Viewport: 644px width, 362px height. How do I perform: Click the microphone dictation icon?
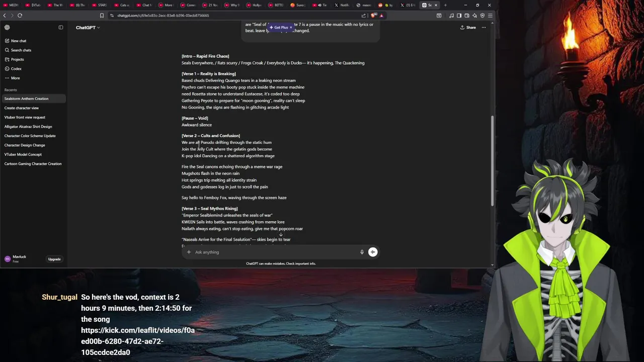362,252
